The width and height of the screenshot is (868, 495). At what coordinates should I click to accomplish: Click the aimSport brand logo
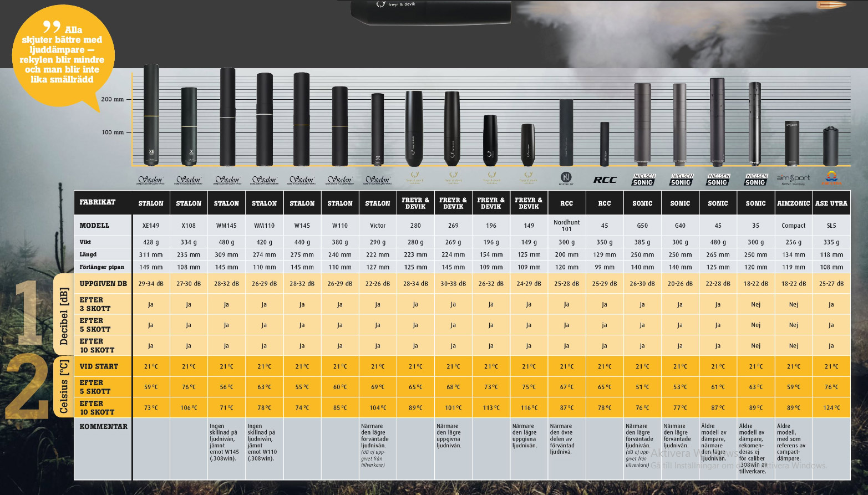pos(793,179)
